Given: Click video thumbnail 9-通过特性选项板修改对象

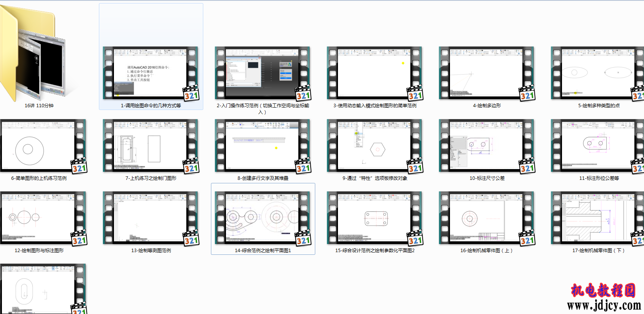Looking at the screenshot, I should pos(375,146).
